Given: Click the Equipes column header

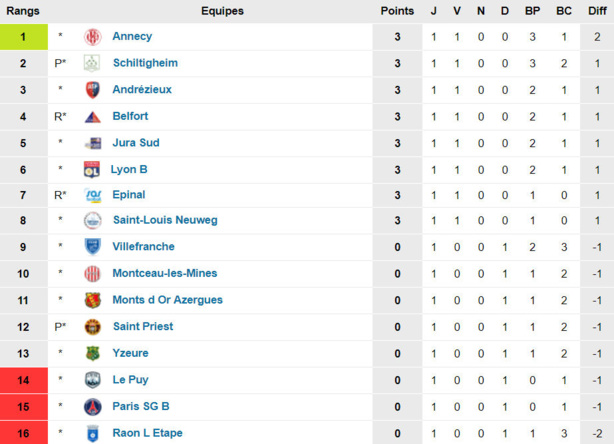Looking at the screenshot, I should click(221, 11).
